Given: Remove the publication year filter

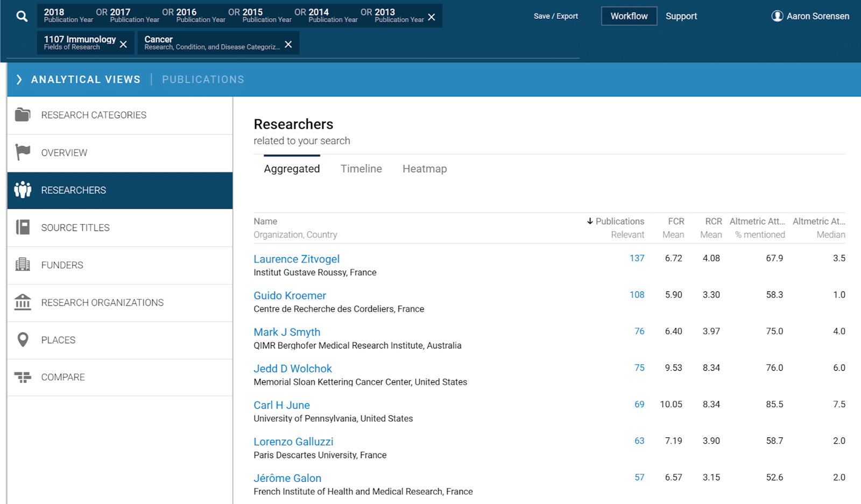Looking at the screenshot, I should 432,17.
